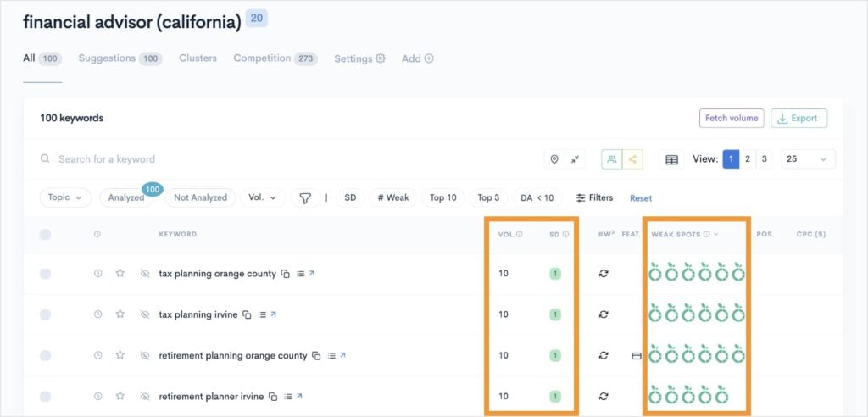Click the Export button
This screenshot has height=417, width=868.
(798, 118)
